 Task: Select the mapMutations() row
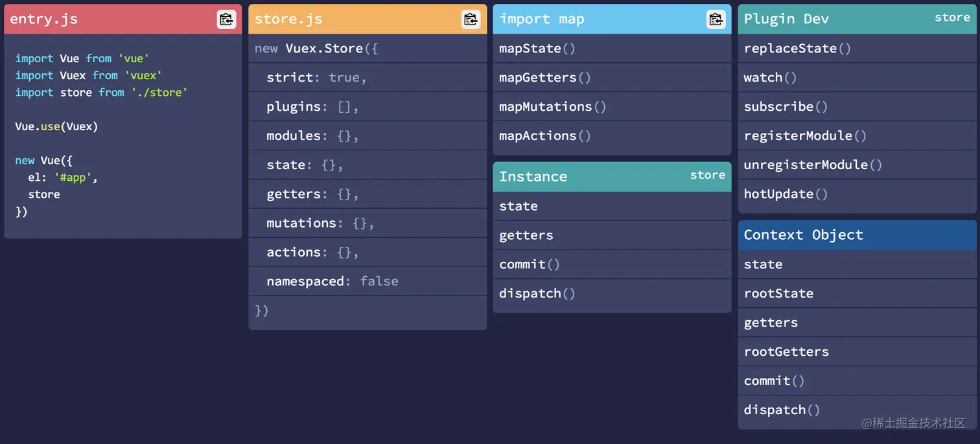[612, 107]
